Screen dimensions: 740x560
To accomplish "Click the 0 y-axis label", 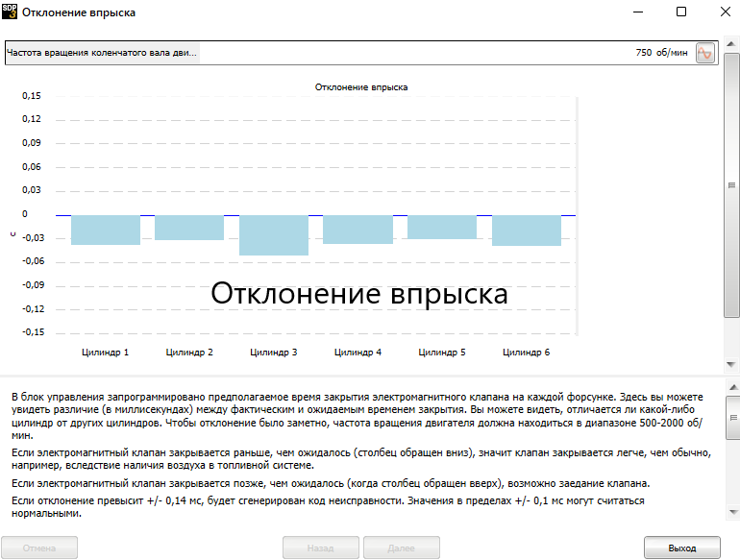I will [x=25, y=213].
